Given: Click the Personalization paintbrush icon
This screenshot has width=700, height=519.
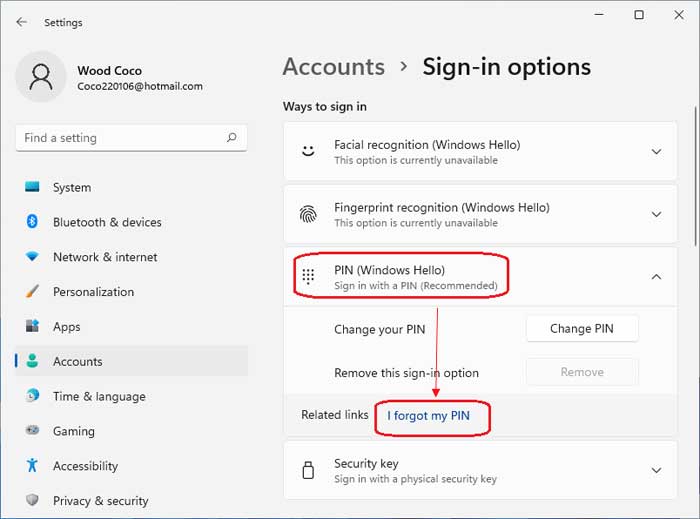Looking at the screenshot, I should (x=32, y=291).
